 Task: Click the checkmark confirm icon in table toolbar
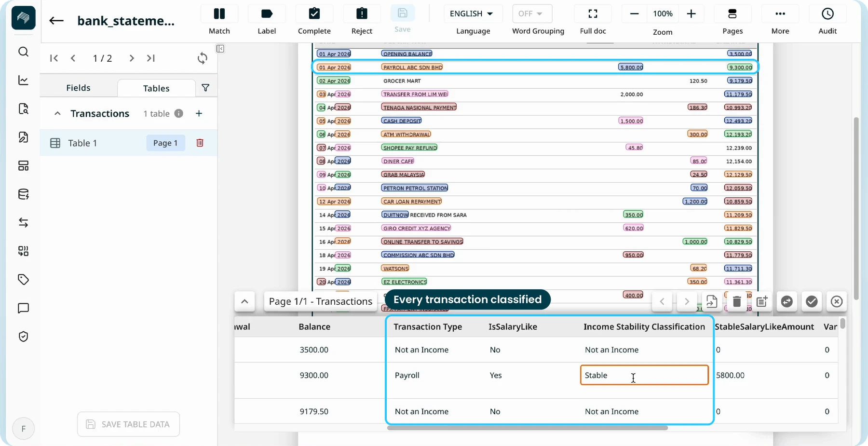pyautogui.click(x=812, y=302)
